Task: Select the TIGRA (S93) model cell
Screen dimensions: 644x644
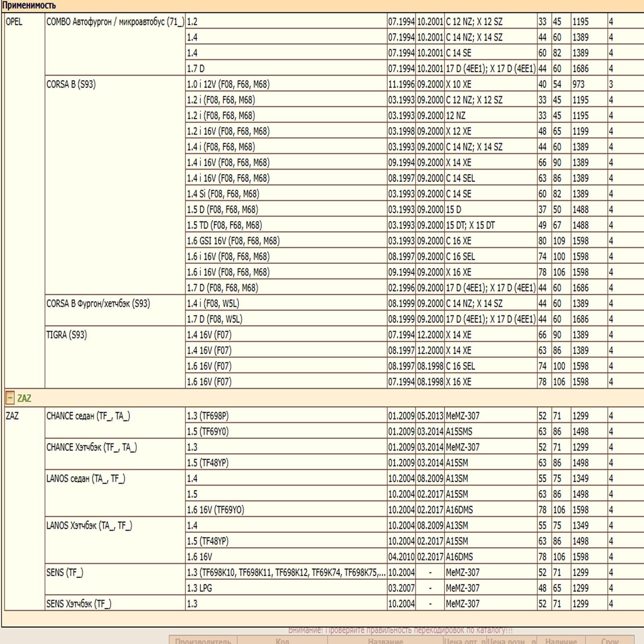Action: (67, 335)
